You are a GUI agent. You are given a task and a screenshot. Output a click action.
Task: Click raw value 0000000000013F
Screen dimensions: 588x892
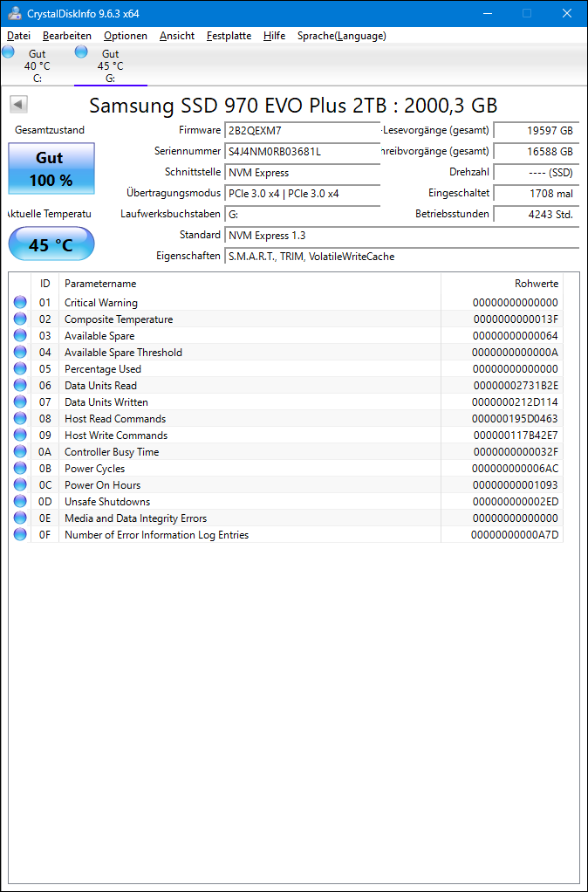tap(516, 319)
